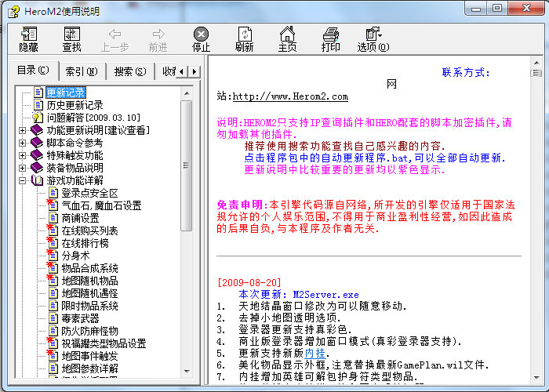This screenshot has height=392, width=549.
Task: Click the page icon beside 地图参数详解
Action: (x=53, y=368)
